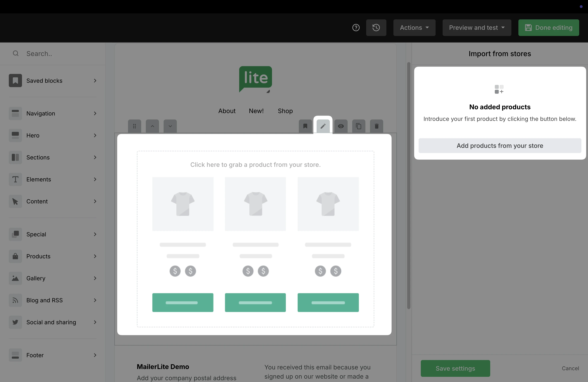Viewport: 588px width, 382px height.
Task: Click the drag handle dots icon
Action: pyautogui.click(x=134, y=126)
